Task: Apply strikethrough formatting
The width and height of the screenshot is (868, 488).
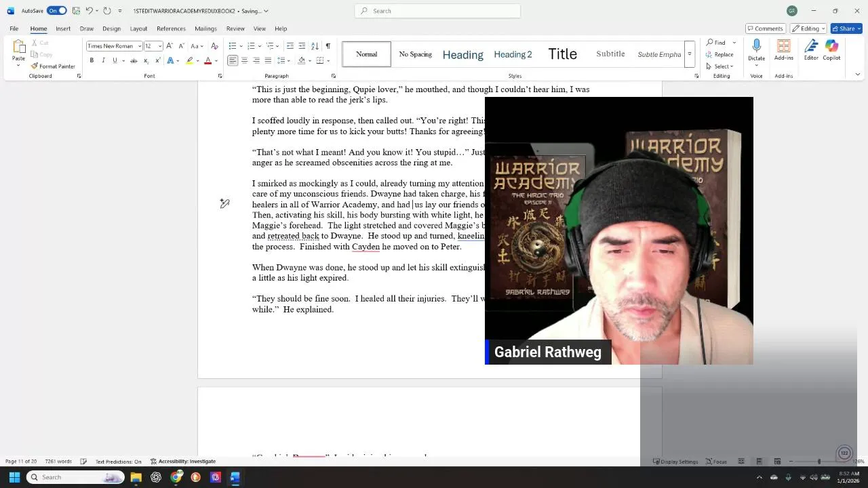Action: pyautogui.click(x=134, y=60)
